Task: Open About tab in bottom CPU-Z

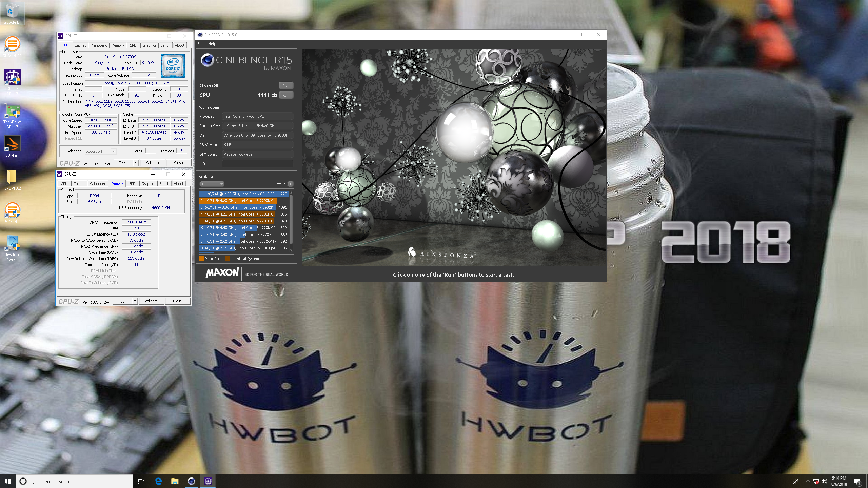Action: [179, 184]
